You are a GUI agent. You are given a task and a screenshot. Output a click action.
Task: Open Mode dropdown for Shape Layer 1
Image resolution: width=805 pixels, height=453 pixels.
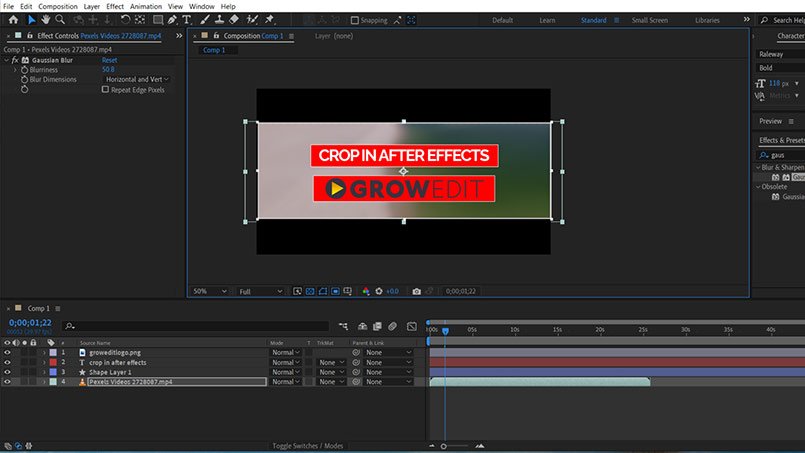coord(285,372)
